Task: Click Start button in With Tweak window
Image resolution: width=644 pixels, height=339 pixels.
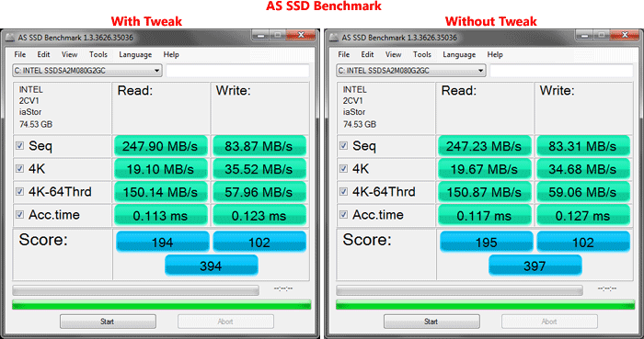Action: 108,322
